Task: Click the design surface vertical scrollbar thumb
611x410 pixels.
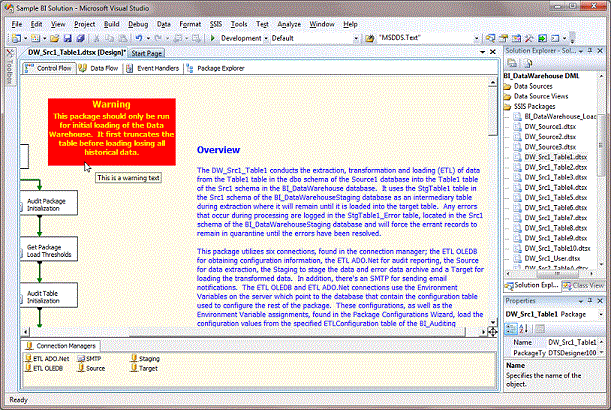Action: tap(493, 112)
